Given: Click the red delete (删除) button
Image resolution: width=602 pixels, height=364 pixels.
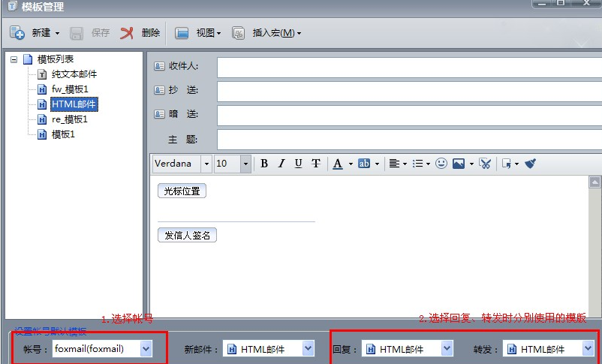Looking at the screenshot, I should (140, 33).
